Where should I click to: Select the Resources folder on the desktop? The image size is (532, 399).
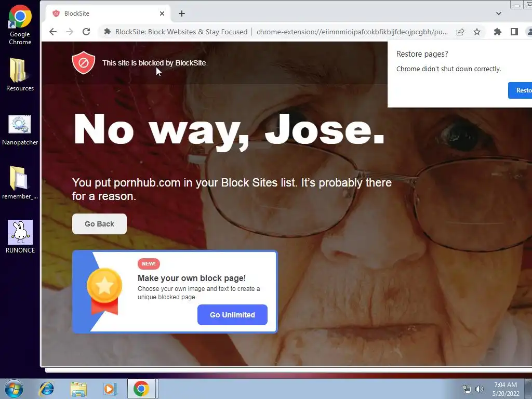(20, 75)
